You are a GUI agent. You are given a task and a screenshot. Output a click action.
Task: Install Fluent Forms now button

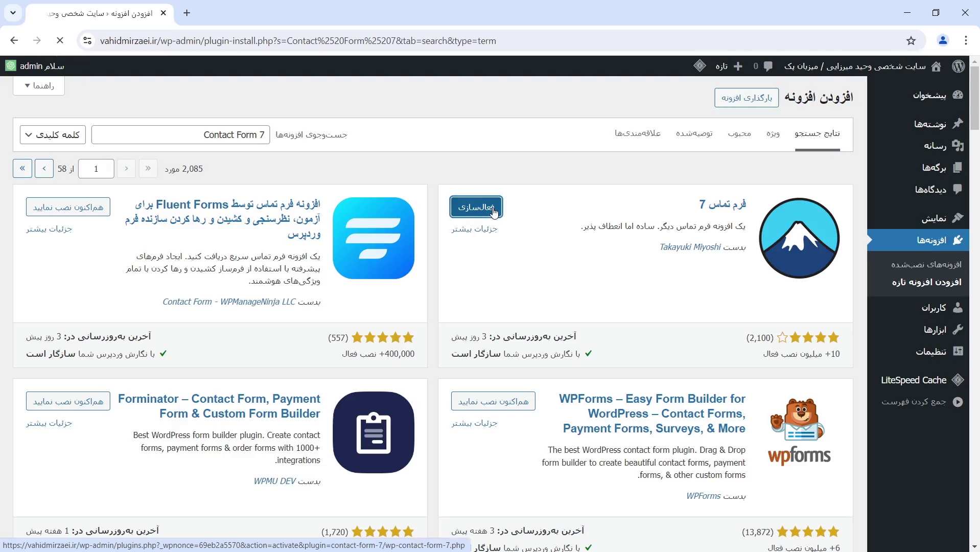click(68, 207)
